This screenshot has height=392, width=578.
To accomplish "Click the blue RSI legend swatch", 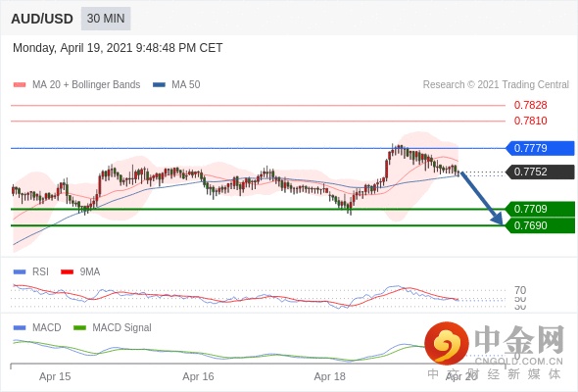I will 20,272.
